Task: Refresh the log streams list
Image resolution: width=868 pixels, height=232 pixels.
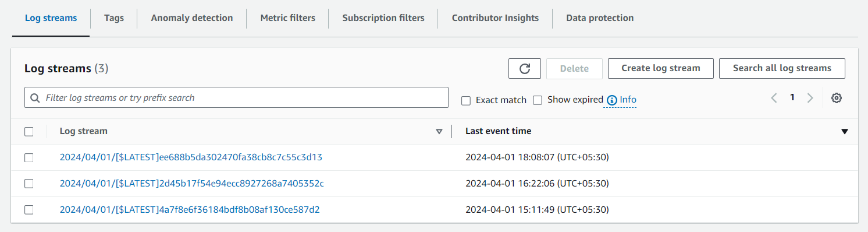Action: (525, 68)
